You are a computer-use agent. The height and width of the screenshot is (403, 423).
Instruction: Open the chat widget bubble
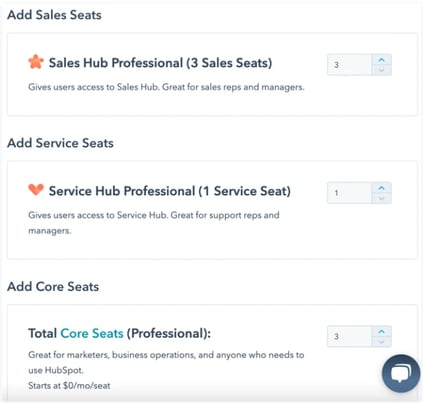coord(401,373)
